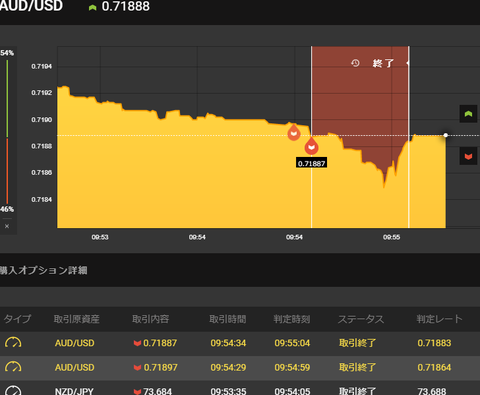The height and width of the screenshot is (395, 480).
Task: Click settlement rate 73.688
Action: pyautogui.click(x=432, y=391)
